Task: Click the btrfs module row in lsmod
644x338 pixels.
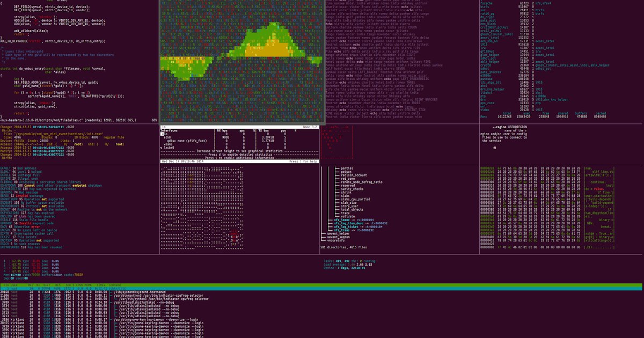Action: [507, 7]
